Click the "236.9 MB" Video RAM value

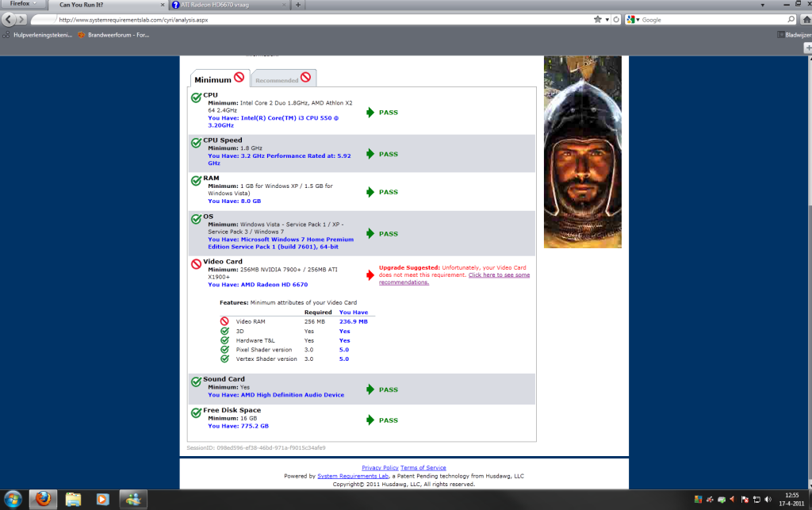point(353,321)
